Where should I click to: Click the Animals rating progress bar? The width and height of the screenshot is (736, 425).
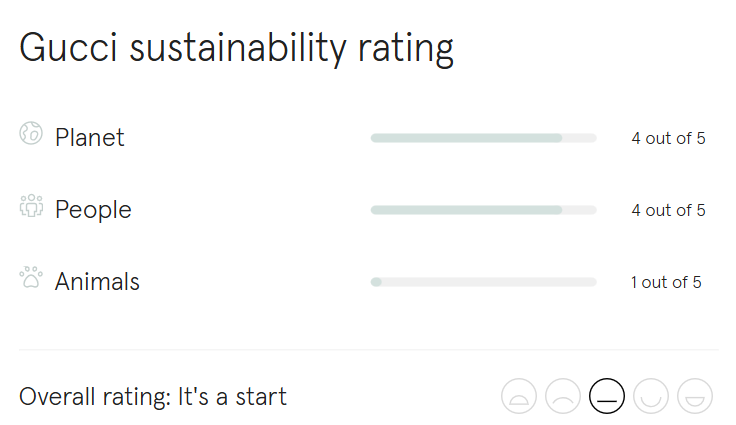483,282
